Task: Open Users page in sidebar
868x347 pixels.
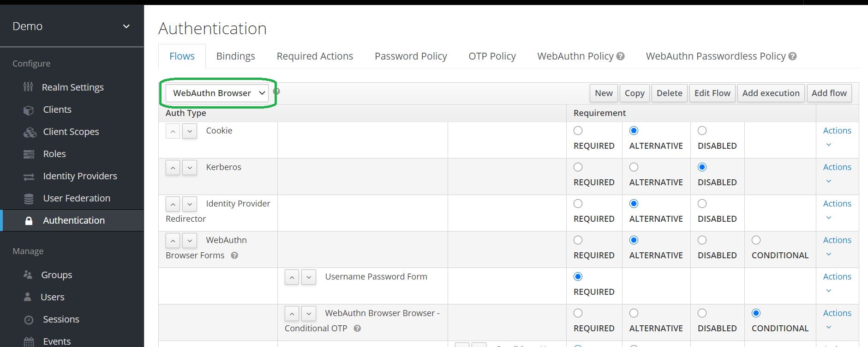Action: click(52, 297)
